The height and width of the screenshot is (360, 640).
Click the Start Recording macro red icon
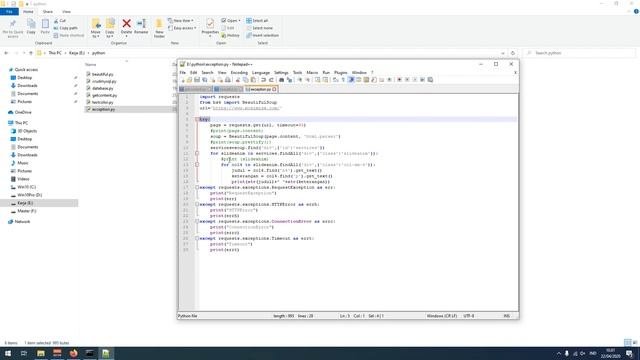(x=400, y=80)
